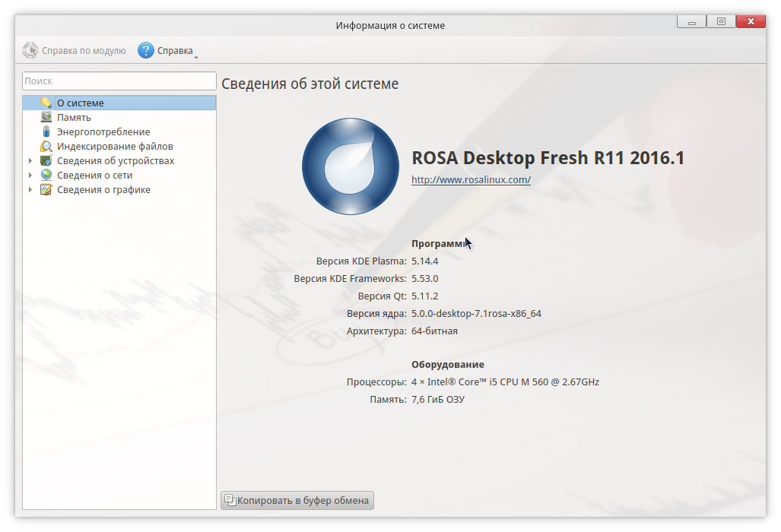
Task: Click the Память memory chip icon
Action: 46,117
